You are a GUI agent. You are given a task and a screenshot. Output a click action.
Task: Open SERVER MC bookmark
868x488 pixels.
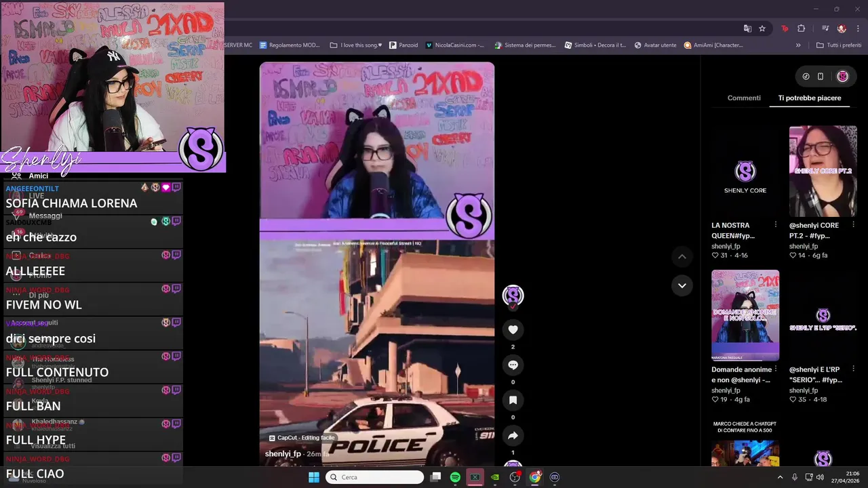point(239,45)
